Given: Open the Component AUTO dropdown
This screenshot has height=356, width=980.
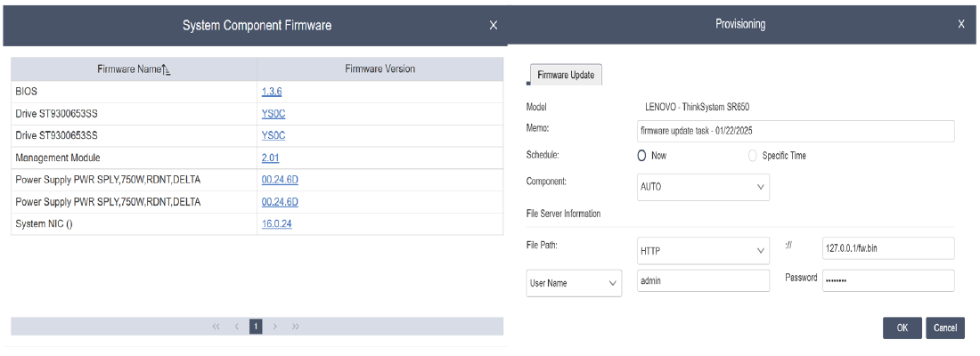Looking at the screenshot, I should (703, 187).
